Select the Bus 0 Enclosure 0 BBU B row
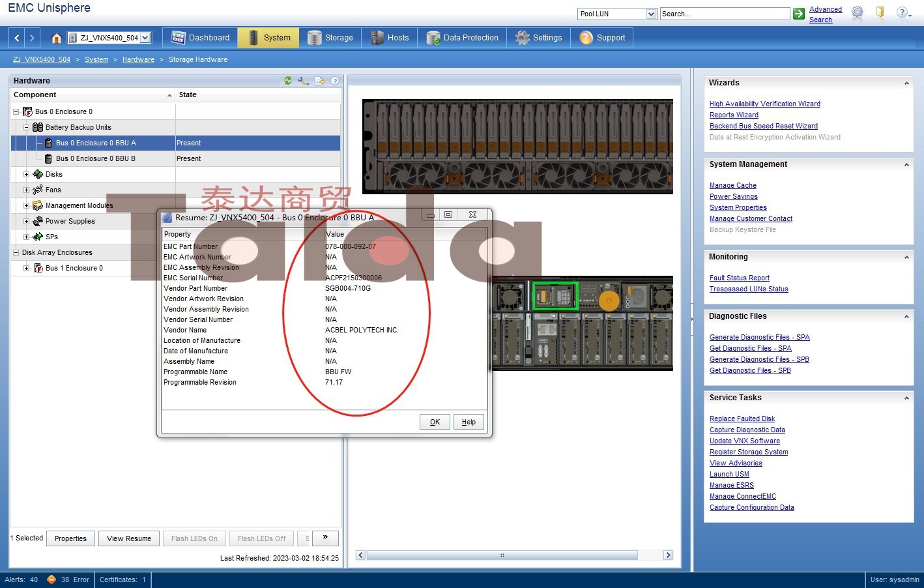Screen dimensions: 924x588 click(175, 158)
